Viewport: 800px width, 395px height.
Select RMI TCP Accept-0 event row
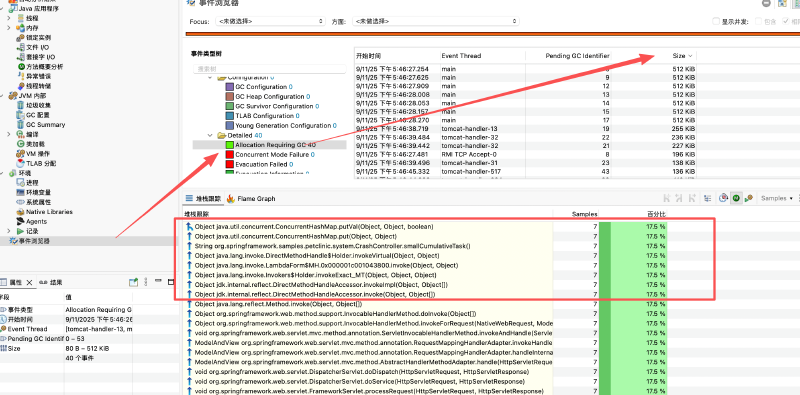525,154
